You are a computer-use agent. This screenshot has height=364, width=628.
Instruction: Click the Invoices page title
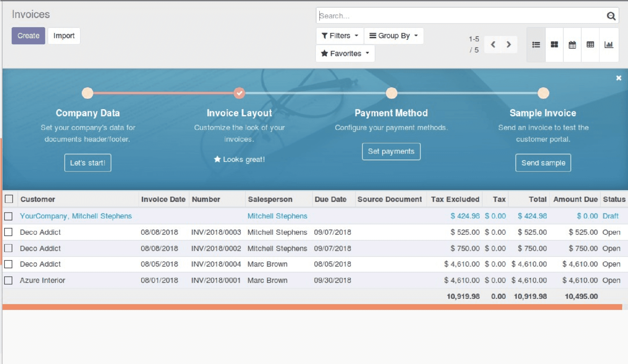point(31,14)
